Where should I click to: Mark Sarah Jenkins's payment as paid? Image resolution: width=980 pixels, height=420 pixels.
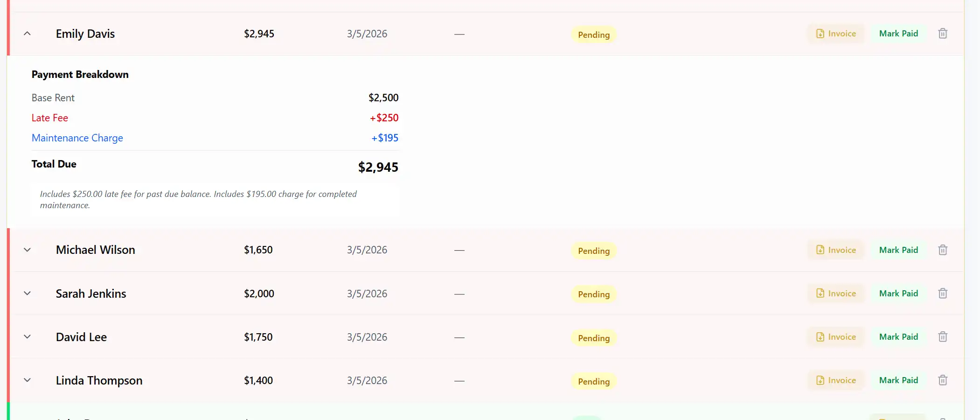pos(898,293)
